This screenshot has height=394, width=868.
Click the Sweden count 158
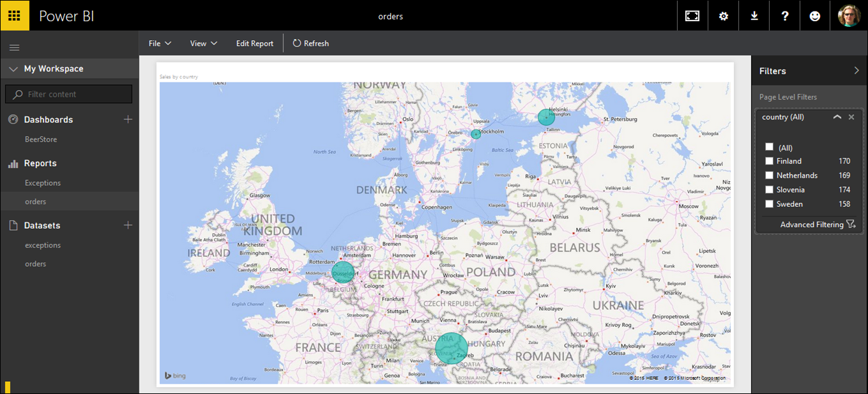[844, 204]
